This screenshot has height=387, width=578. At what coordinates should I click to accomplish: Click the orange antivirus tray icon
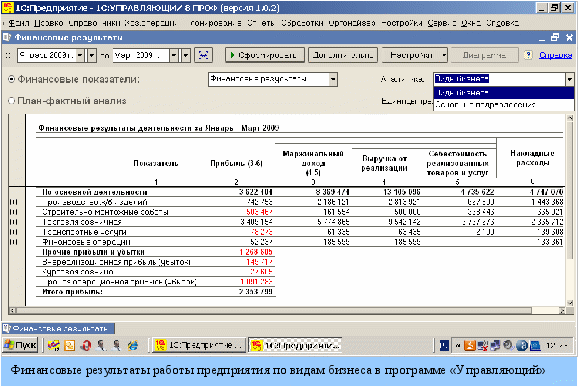click(469, 345)
